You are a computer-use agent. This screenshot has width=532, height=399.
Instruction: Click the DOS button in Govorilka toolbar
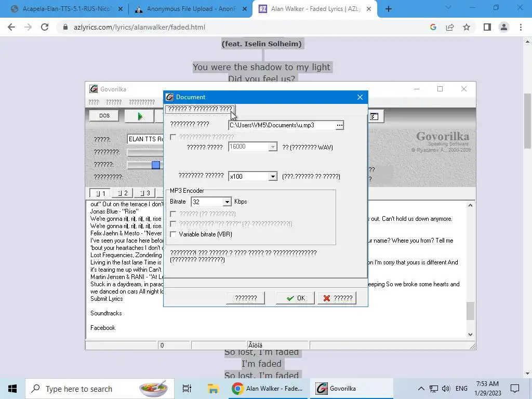tap(104, 116)
